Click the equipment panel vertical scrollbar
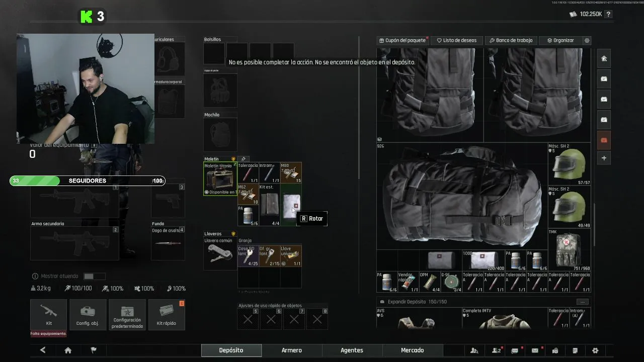 (359, 108)
